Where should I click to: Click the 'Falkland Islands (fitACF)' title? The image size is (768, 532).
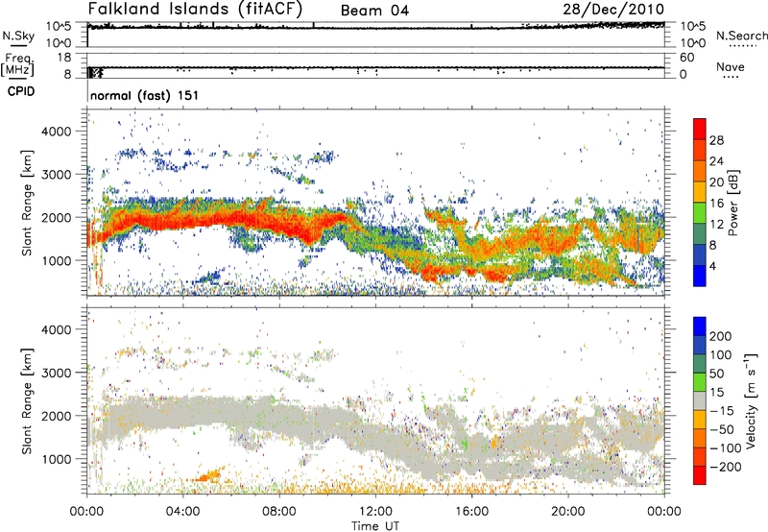click(195, 10)
